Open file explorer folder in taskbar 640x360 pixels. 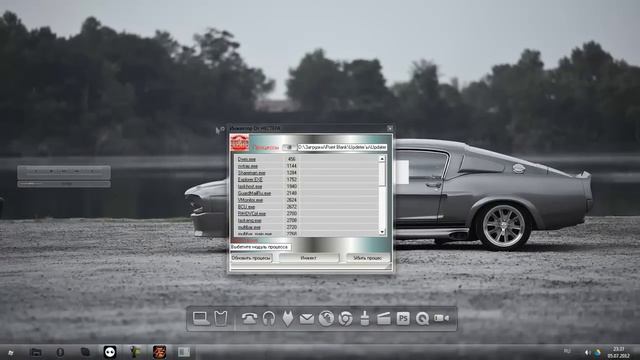36,352
